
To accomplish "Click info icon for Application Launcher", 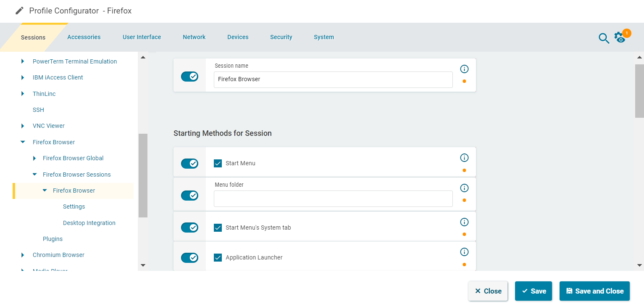I will pos(464,252).
